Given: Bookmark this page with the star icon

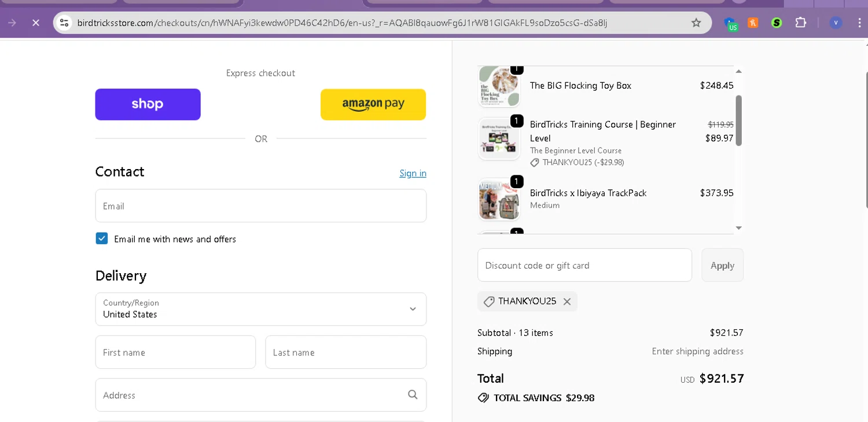Looking at the screenshot, I should [696, 23].
